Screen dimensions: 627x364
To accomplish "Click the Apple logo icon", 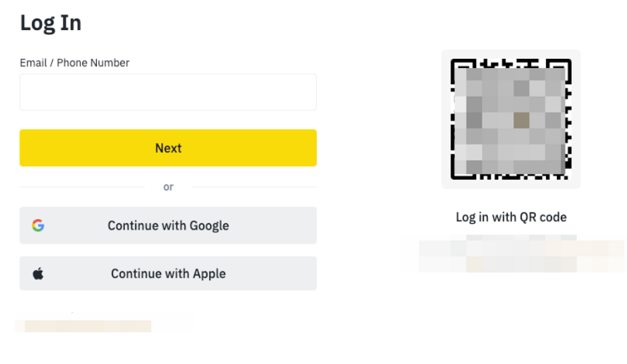I will coord(38,273).
